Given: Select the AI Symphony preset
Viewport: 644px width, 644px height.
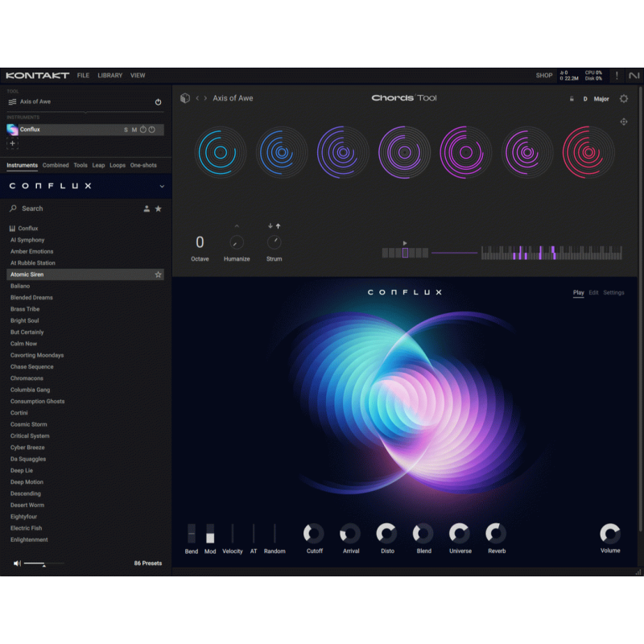Looking at the screenshot, I should pos(27,240).
